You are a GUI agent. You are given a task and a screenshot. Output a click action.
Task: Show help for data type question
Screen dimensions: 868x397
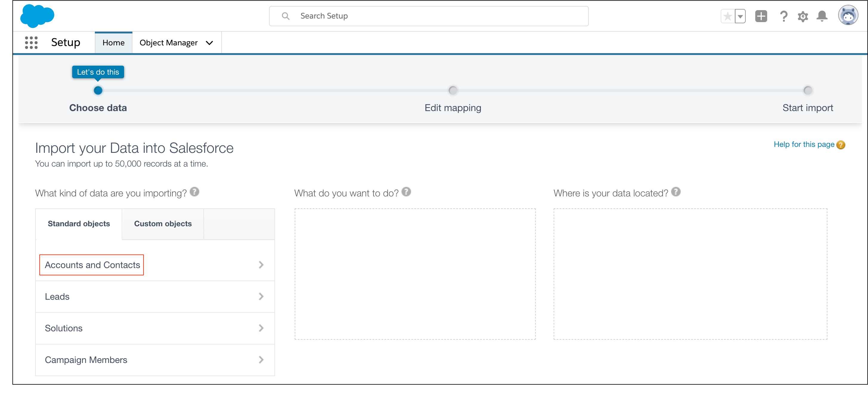click(194, 192)
